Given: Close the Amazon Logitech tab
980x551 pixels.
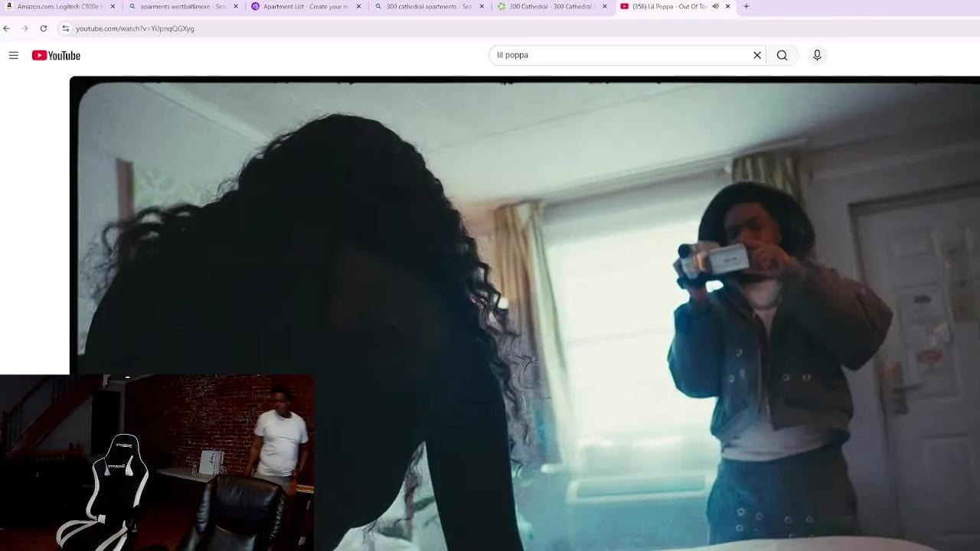Looking at the screenshot, I should coord(113,6).
